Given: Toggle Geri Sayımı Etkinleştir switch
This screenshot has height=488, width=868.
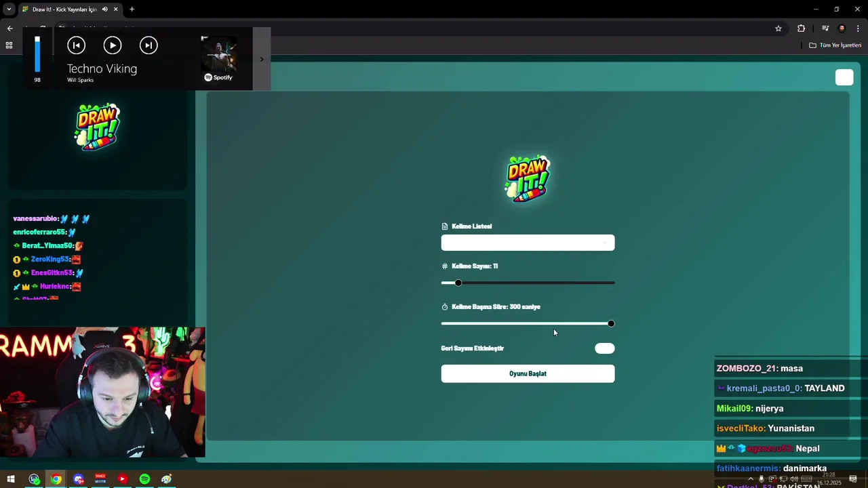Looking at the screenshot, I should click(x=604, y=348).
